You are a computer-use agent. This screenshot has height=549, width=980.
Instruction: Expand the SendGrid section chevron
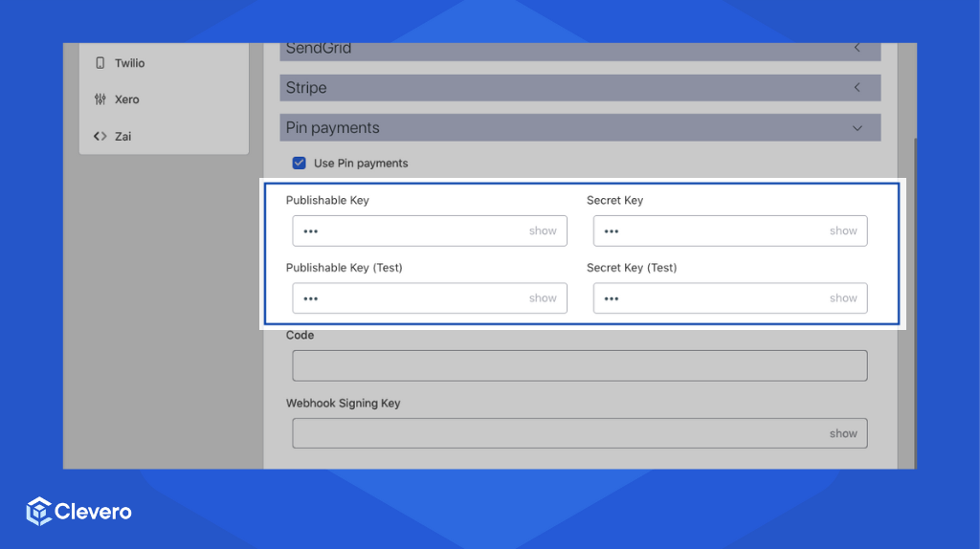[x=857, y=48]
